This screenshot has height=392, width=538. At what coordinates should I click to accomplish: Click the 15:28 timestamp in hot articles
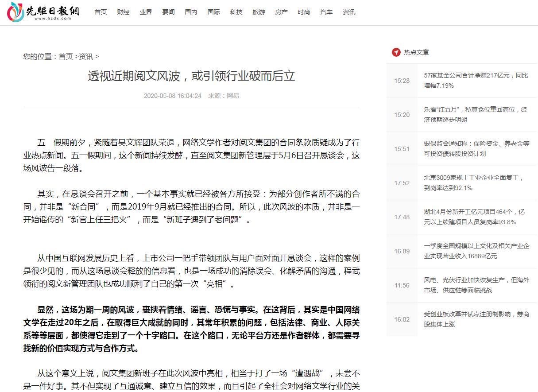(x=402, y=81)
